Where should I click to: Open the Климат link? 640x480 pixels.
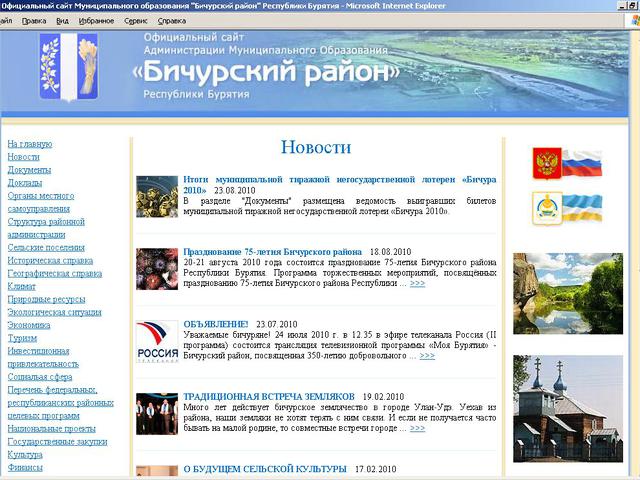tap(22, 286)
